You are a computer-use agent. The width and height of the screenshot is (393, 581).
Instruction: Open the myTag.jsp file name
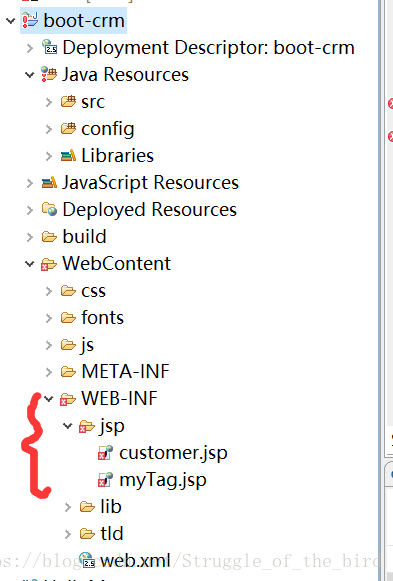(x=163, y=481)
